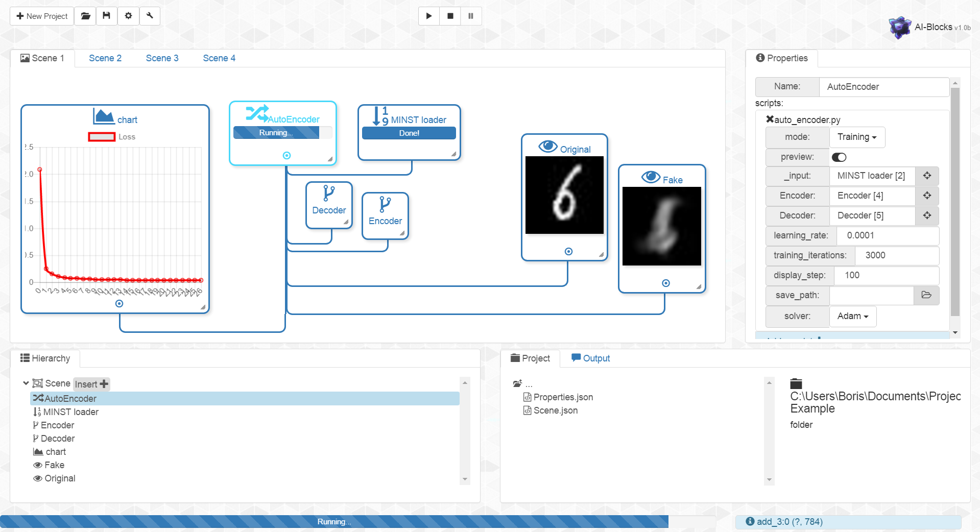
Task: Remove auto_encoder.py script via its X icon
Action: click(769, 119)
